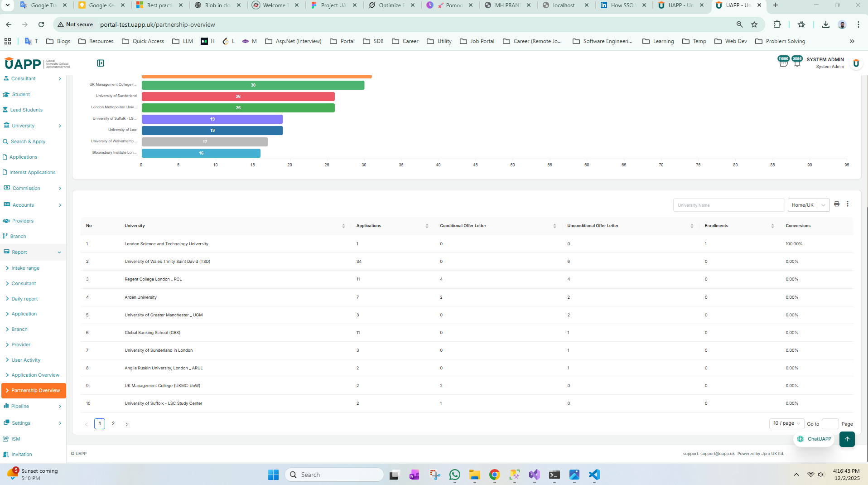
Task: Expand the Accounts sidebar menu
Action: click(x=33, y=205)
